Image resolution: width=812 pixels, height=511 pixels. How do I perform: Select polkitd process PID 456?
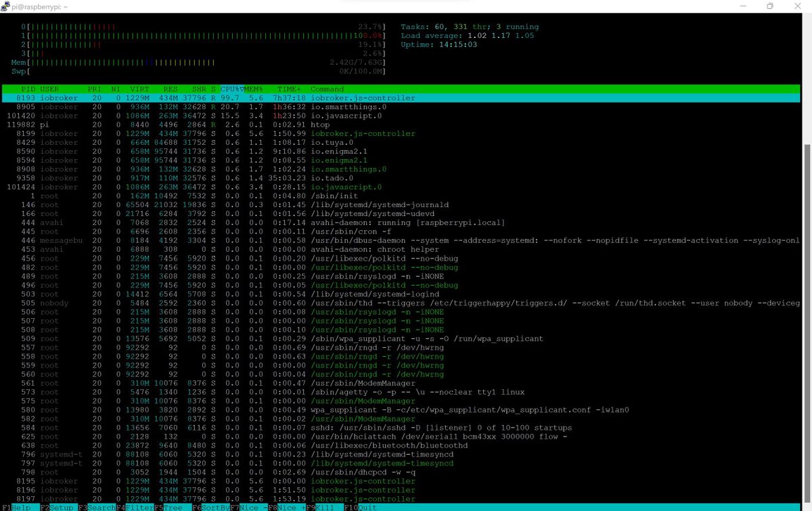tap(401, 259)
